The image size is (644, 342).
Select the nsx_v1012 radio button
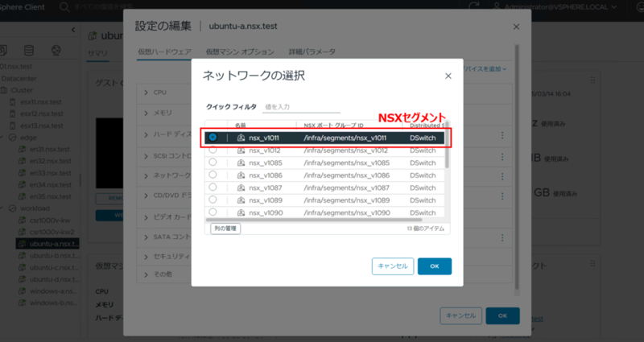213,150
